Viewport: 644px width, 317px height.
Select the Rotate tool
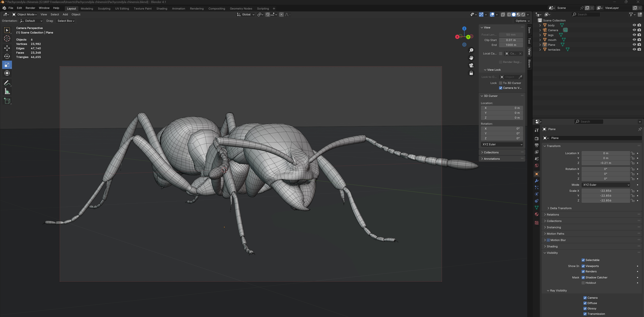(x=7, y=56)
